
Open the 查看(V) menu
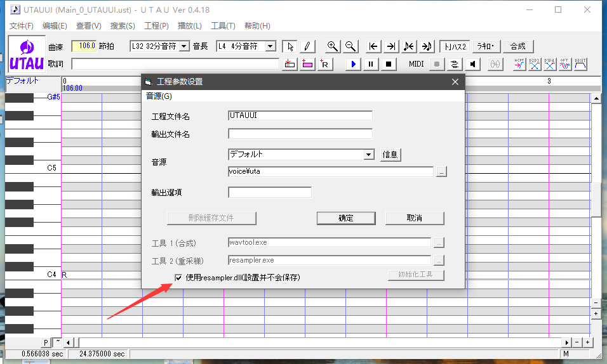point(89,26)
